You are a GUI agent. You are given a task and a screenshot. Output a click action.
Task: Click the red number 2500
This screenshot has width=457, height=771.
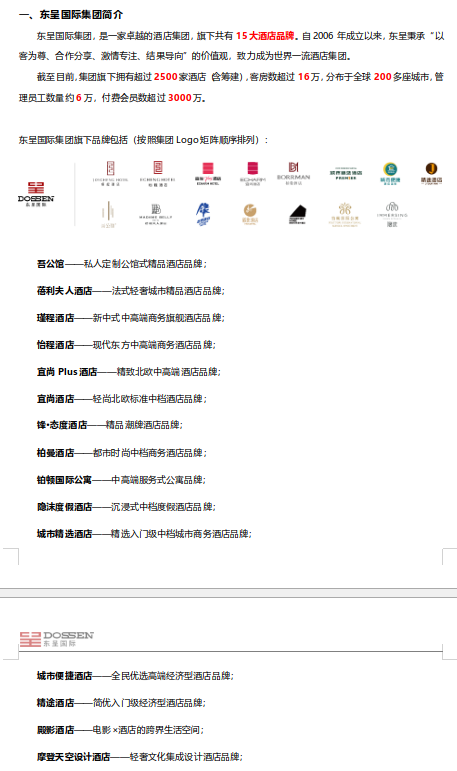[x=166, y=77]
